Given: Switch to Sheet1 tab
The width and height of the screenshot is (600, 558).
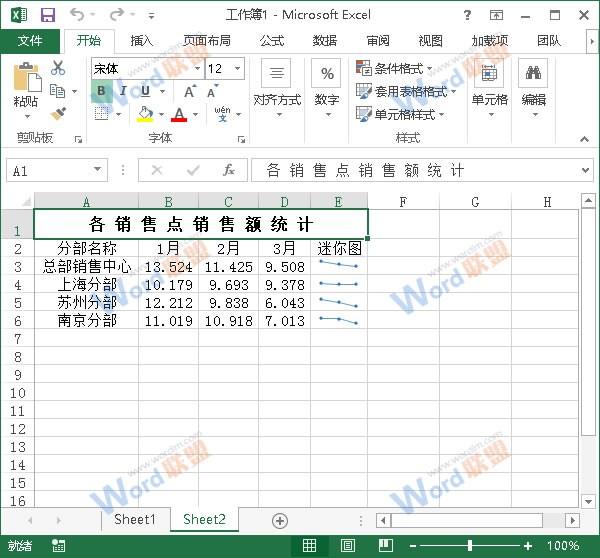Looking at the screenshot, I should tap(135, 520).
